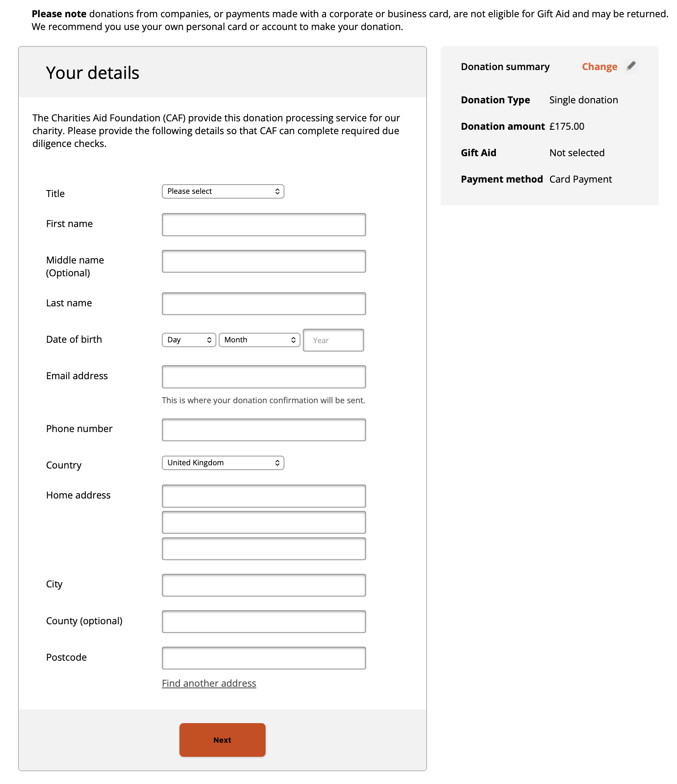Click into the Postcode field

(x=264, y=658)
